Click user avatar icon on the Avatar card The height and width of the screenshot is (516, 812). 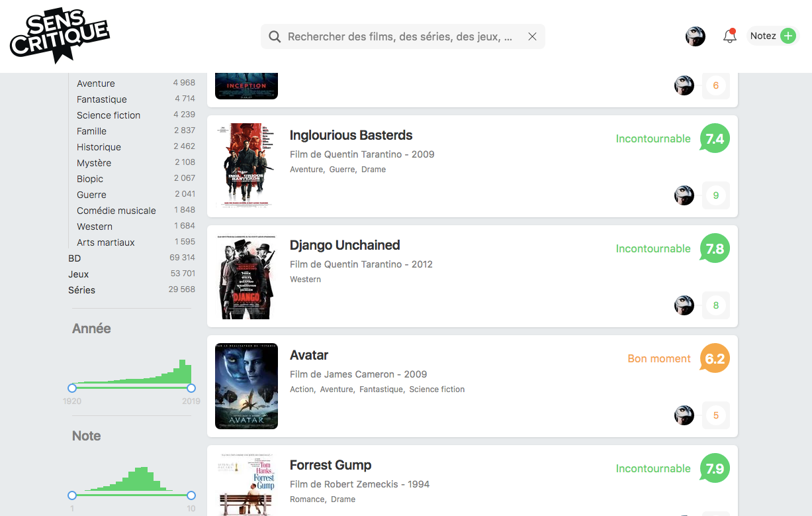(684, 415)
